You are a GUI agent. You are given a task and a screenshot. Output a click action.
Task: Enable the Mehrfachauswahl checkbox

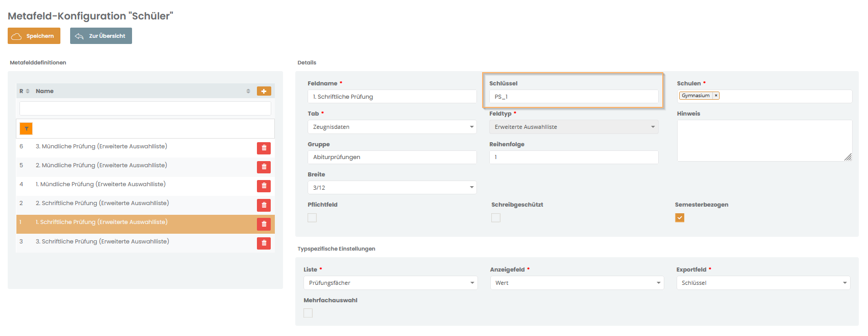point(308,313)
